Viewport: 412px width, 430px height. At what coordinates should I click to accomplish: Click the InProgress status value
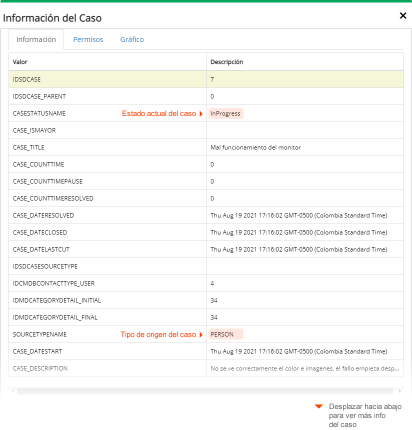226,114
